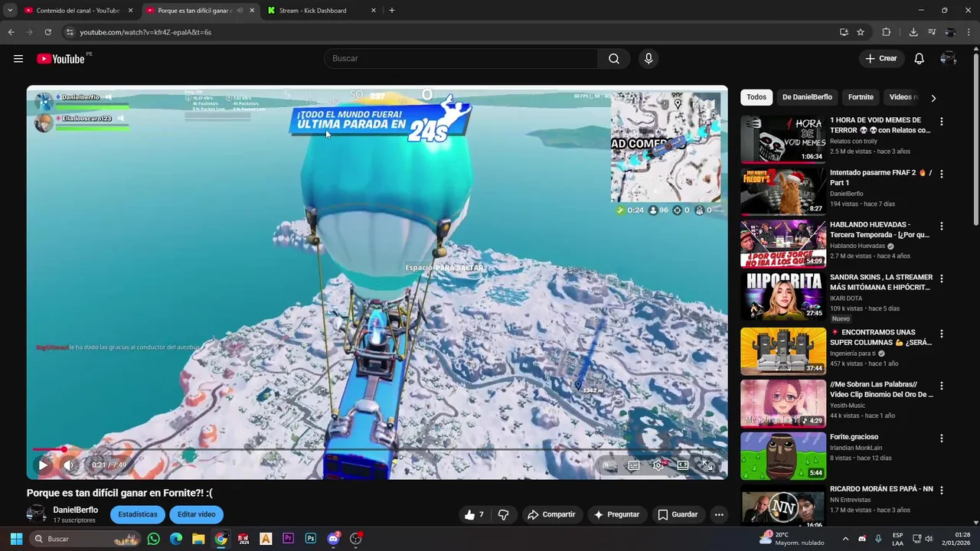Go back in browser history
Viewport: 980px width, 551px height.
tap(11, 32)
